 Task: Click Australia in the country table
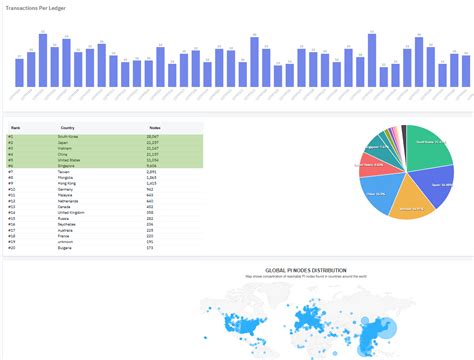click(65, 230)
